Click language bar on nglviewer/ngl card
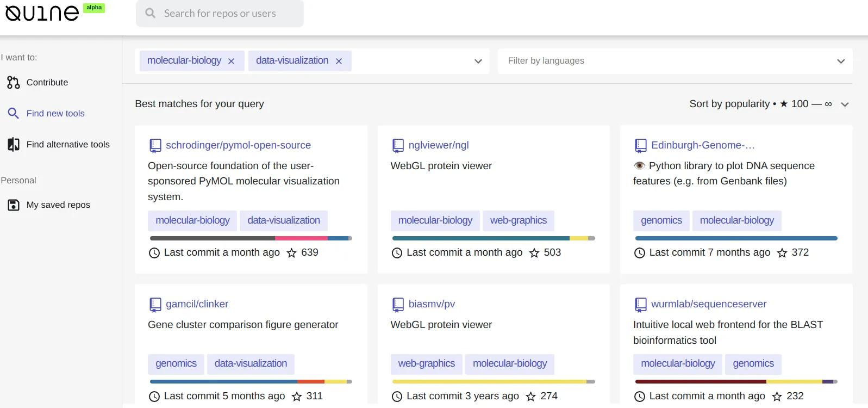868x408 pixels. [x=494, y=238]
